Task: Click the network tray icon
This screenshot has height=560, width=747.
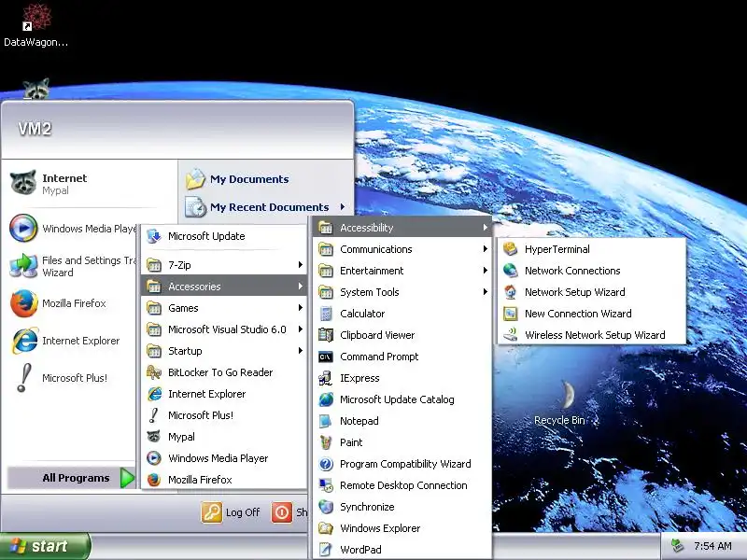Action: (678, 546)
